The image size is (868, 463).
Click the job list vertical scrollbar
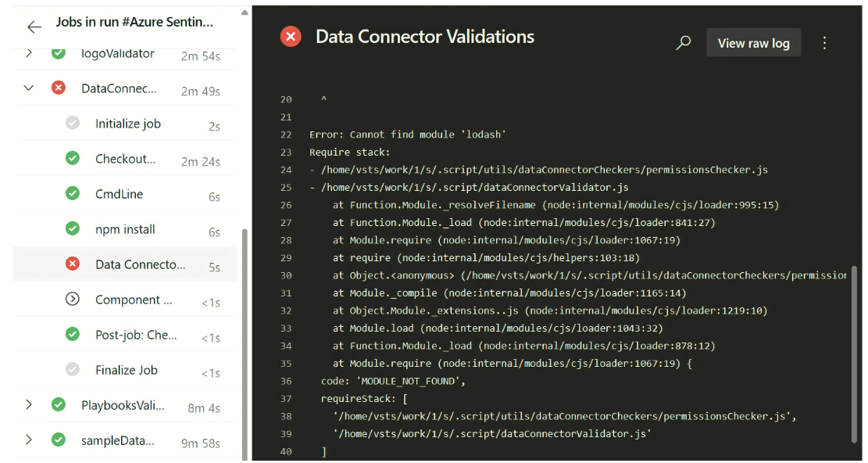[245, 343]
